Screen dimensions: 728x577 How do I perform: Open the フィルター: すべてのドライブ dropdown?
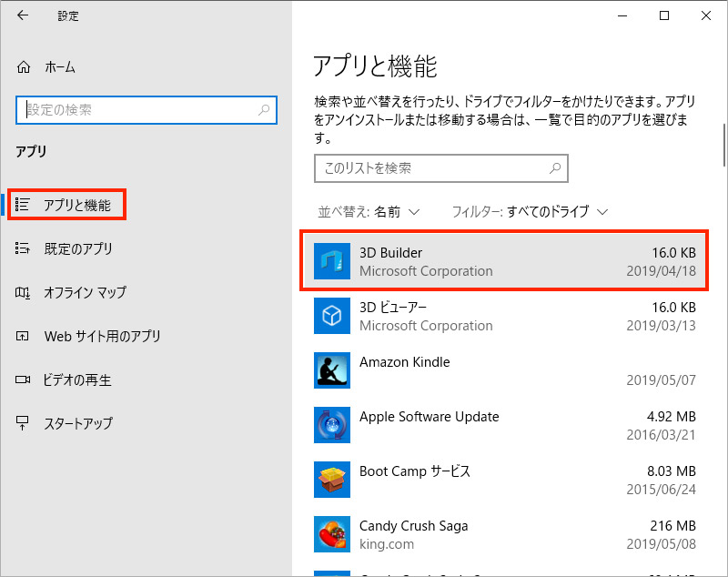coord(530,212)
